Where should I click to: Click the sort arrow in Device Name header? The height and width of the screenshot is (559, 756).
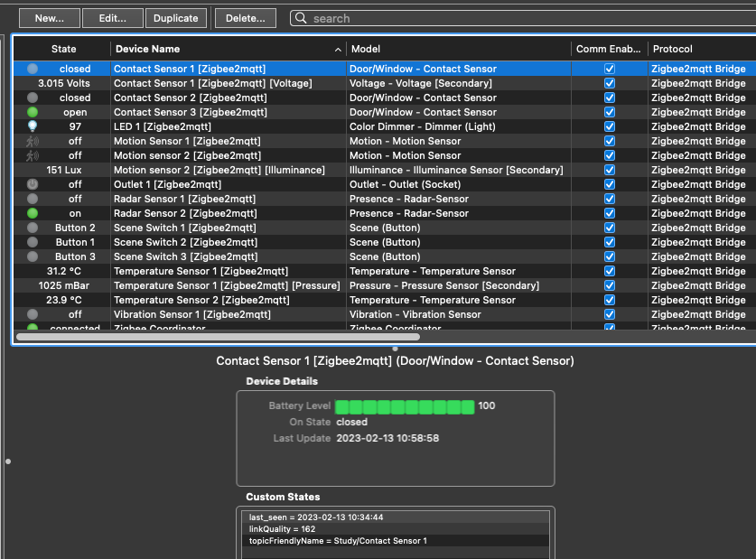point(338,49)
